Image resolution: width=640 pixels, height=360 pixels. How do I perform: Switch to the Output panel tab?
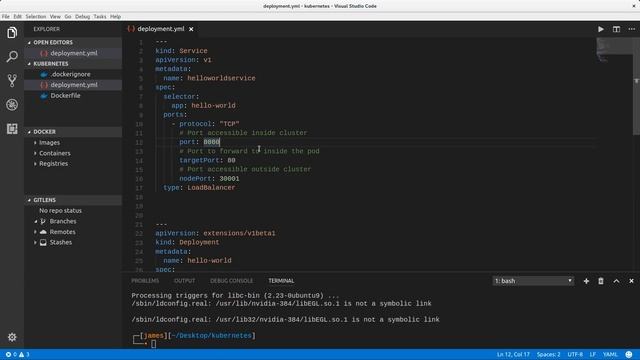[x=184, y=281]
